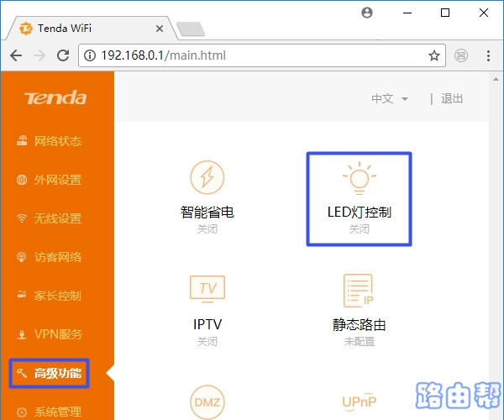This screenshot has height=420, width=504.
Task: Open 访客网络 guest network menu
Action: pos(57,257)
